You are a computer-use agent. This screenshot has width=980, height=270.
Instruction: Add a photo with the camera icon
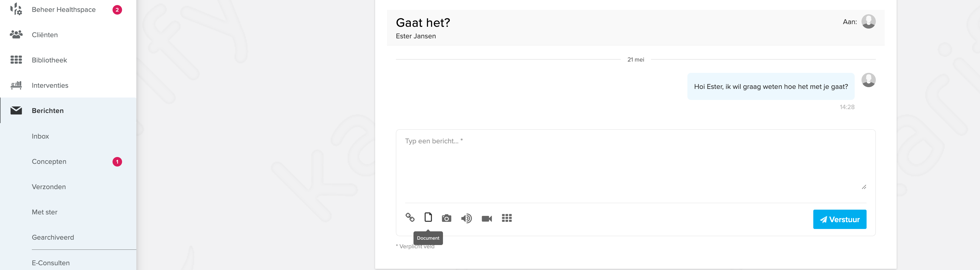446,218
